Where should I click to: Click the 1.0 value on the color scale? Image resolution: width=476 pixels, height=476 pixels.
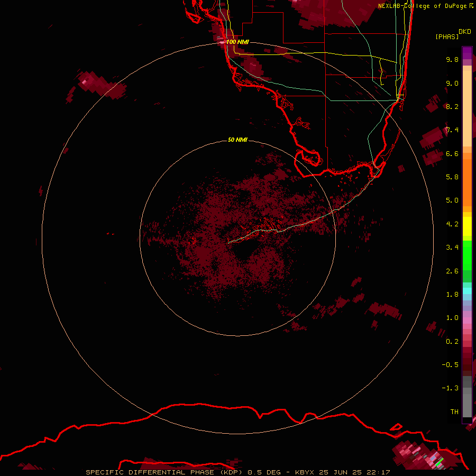pos(452,318)
